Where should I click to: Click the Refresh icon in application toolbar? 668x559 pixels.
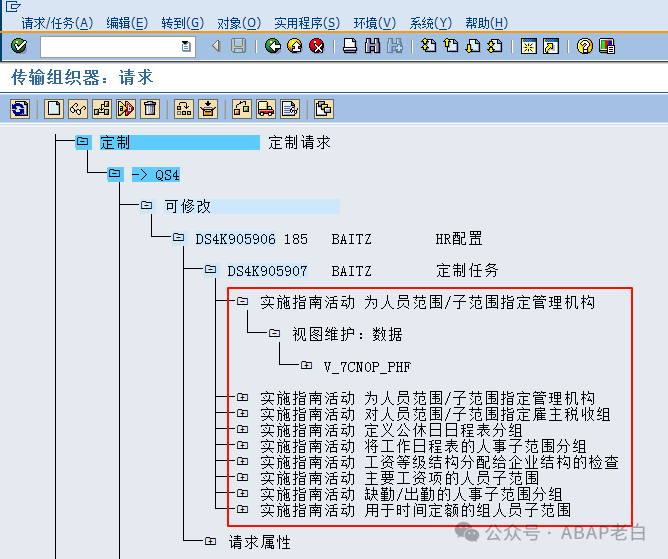(20, 109)
